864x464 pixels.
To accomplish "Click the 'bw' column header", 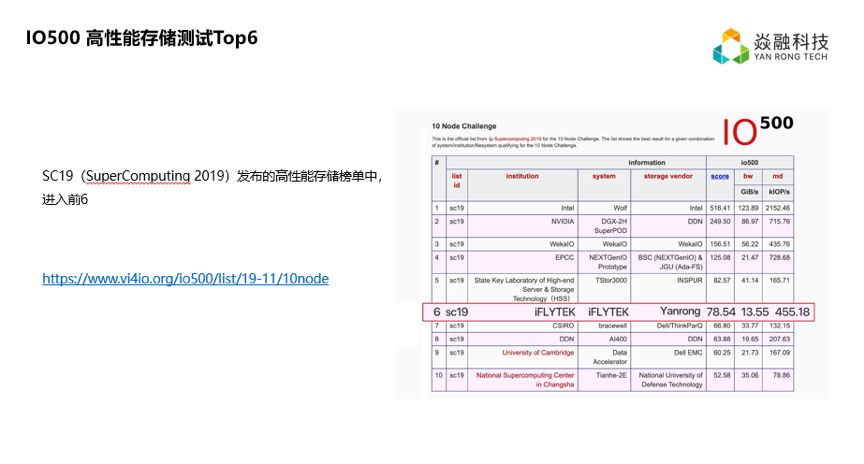I will click(748, 176).
